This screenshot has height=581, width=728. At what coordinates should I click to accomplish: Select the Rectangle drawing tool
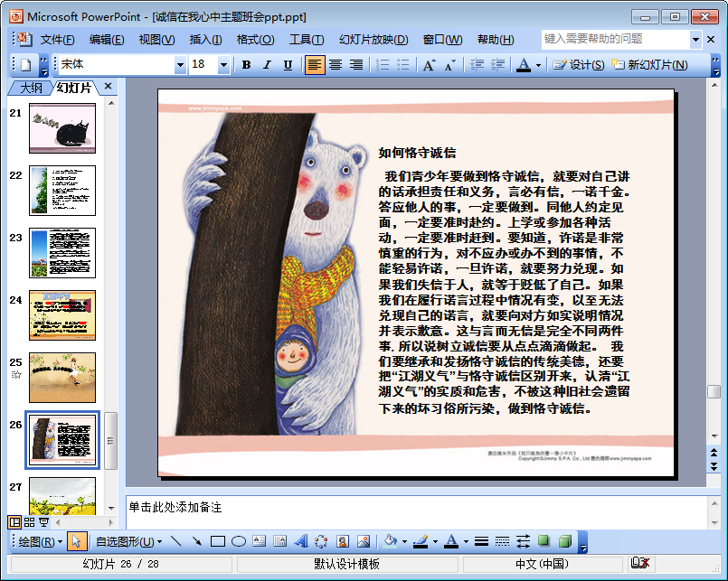pyautogui.click(x=218, y=541)
